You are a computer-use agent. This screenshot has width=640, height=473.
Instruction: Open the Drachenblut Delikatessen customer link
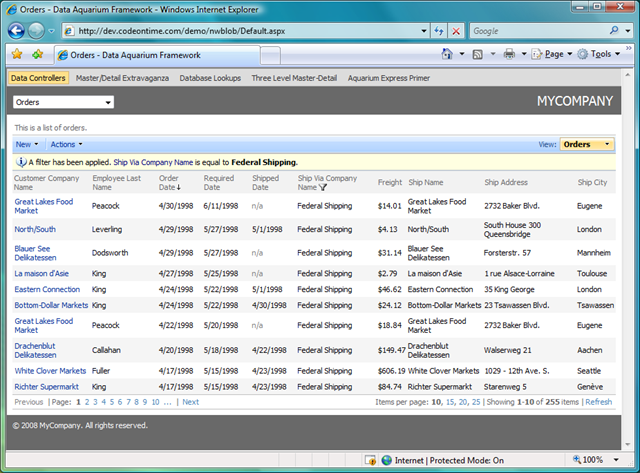tap(36, 350)
